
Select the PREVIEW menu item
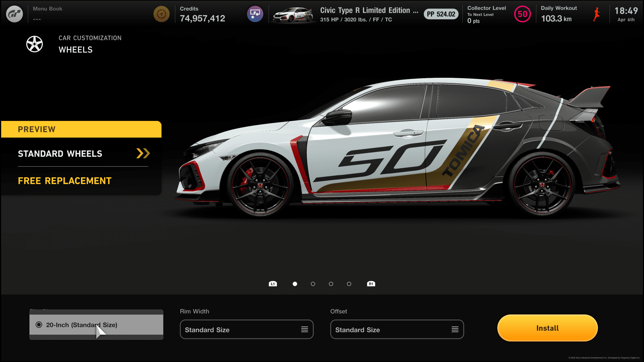tap(81, 129)
